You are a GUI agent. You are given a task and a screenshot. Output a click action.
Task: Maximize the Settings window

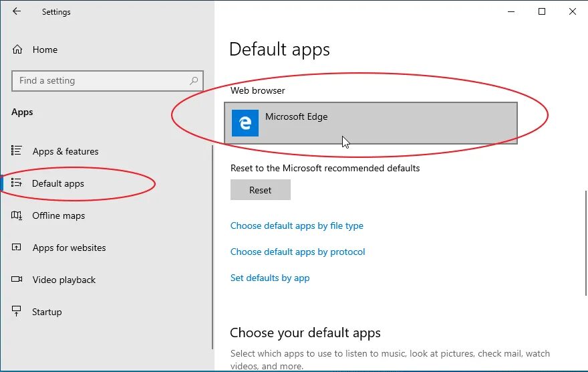click(x=542, y=11)
